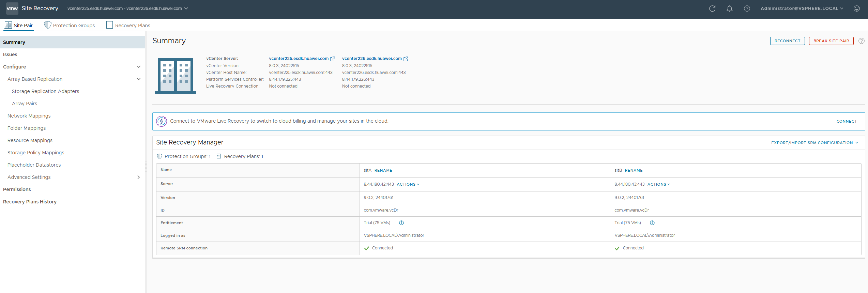Click the Protection Groups shield tab icon
Image resolution: width=868 pixels, height=293 pixels.
pos(48,25)
